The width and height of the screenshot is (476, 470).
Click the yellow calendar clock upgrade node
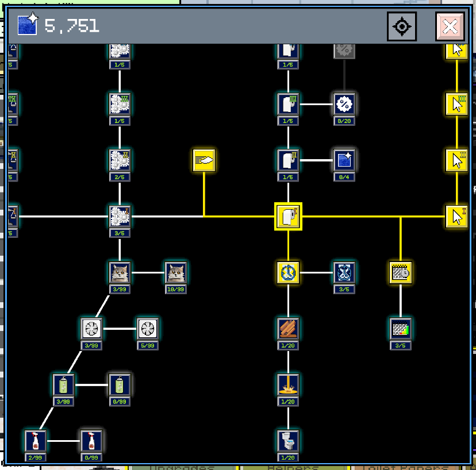[401, 272]
